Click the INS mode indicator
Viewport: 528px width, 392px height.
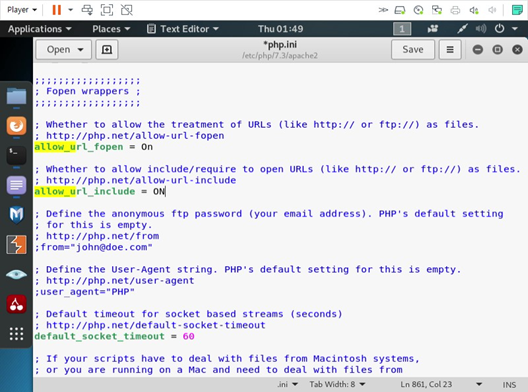509,385
